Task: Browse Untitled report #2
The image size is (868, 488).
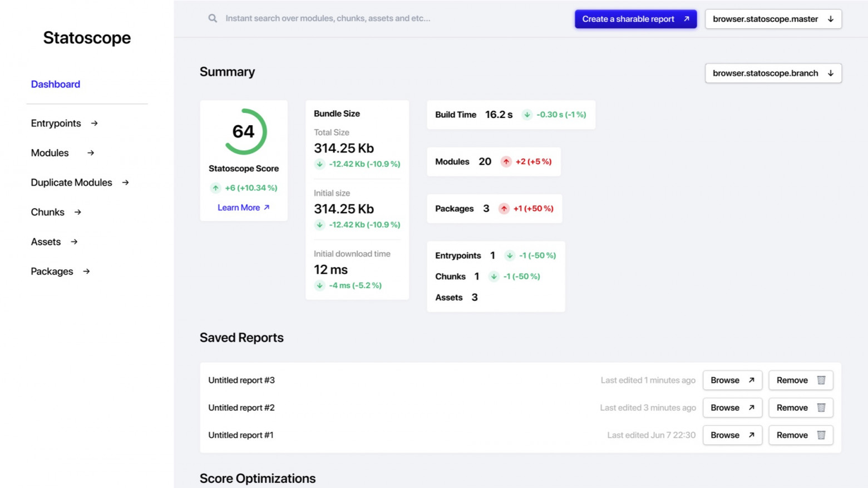Action: point(732,408)
